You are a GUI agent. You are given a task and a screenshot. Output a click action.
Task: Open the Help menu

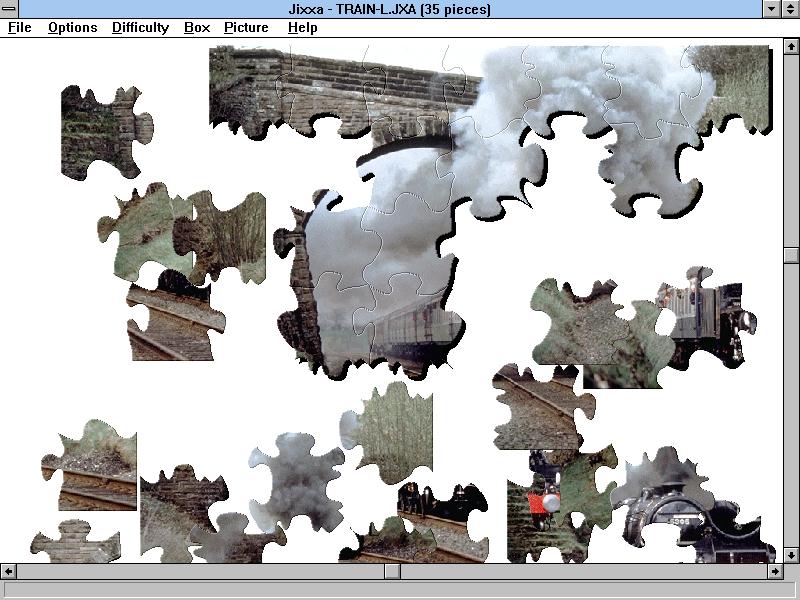[x=303, y=28]
